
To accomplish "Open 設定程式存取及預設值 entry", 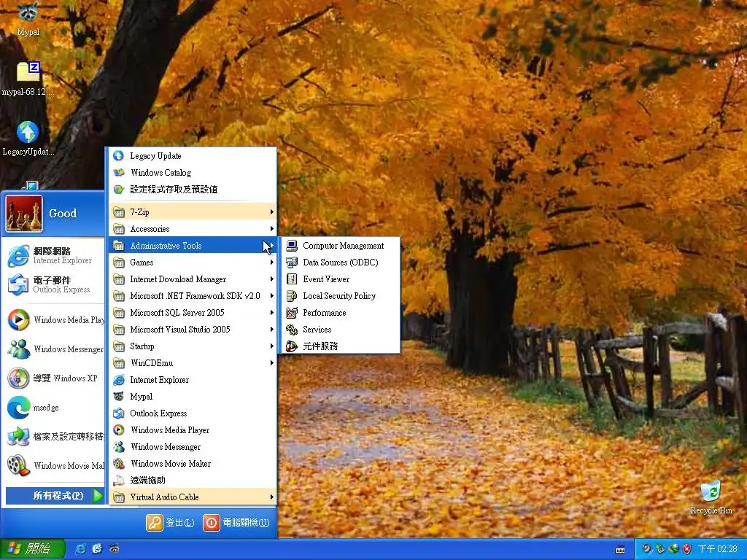I will 193,190.
